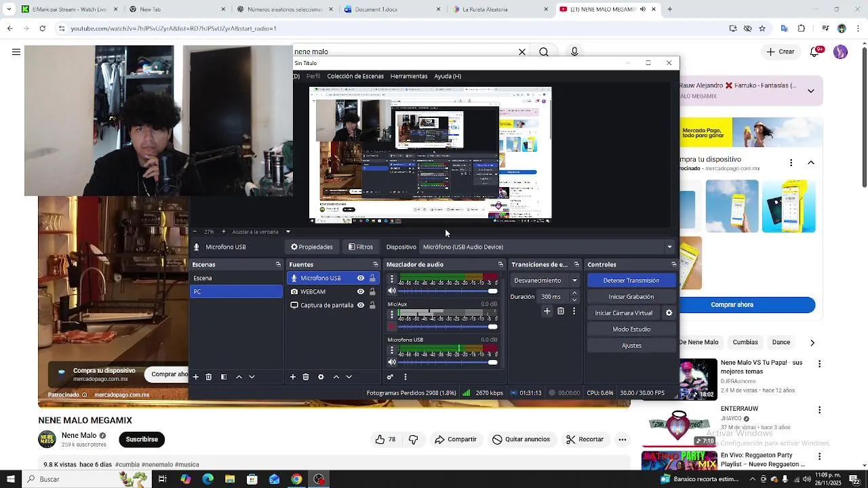
Task: Move scene up with arrow in Escenas toolbar
Action: point(239,377)
